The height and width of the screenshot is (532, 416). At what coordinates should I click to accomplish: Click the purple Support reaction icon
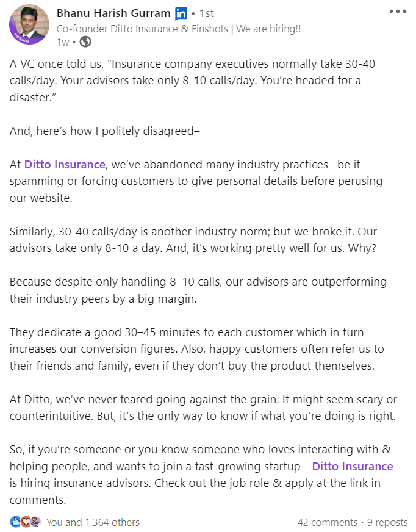[x=35, y=522]
